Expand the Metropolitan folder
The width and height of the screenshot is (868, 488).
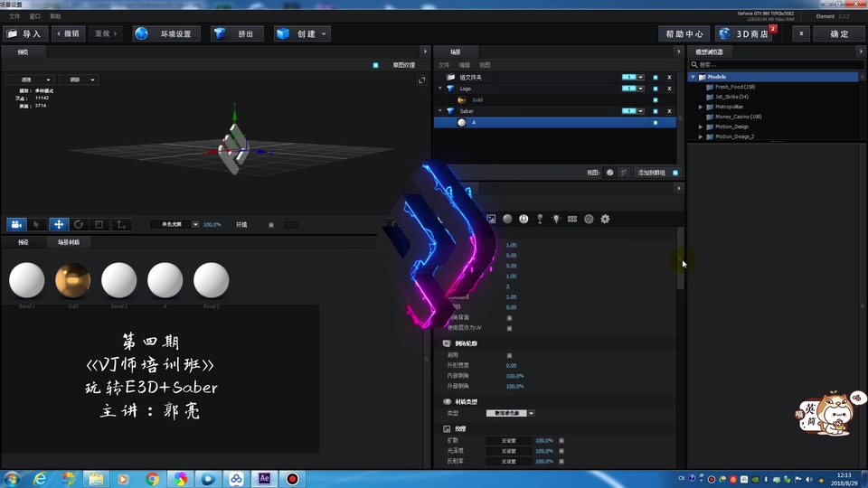701,107
